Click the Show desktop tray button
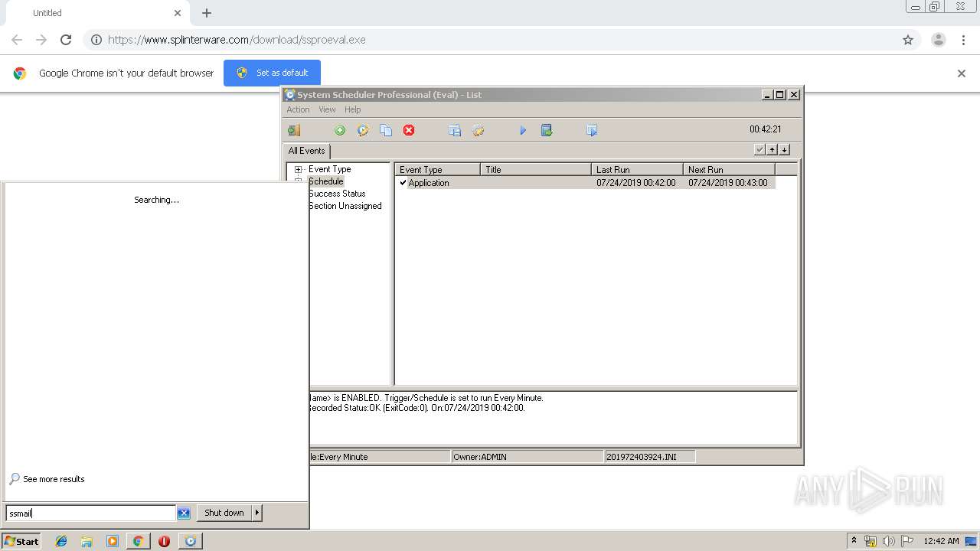 pyautogui.click(x=972, y=541)
